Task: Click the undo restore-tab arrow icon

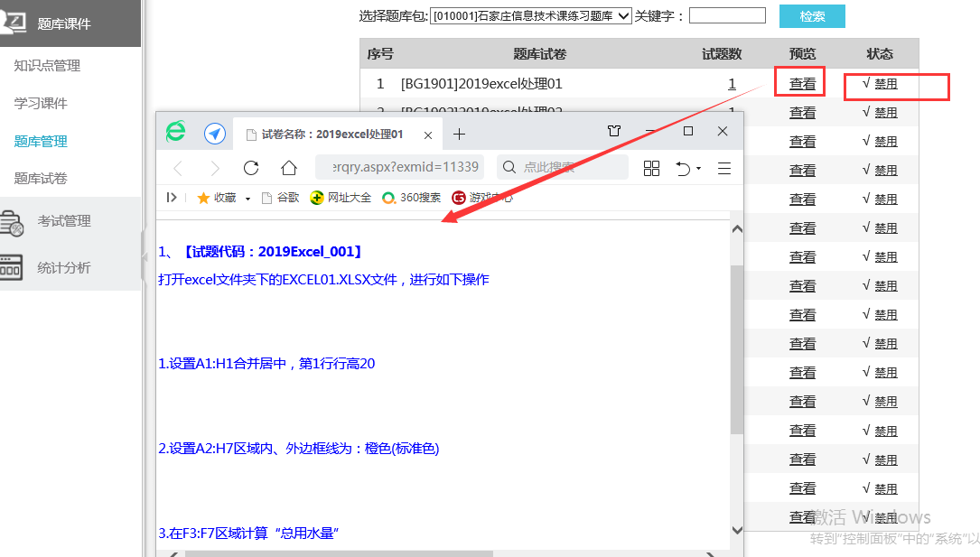Action: click(683, 168)
